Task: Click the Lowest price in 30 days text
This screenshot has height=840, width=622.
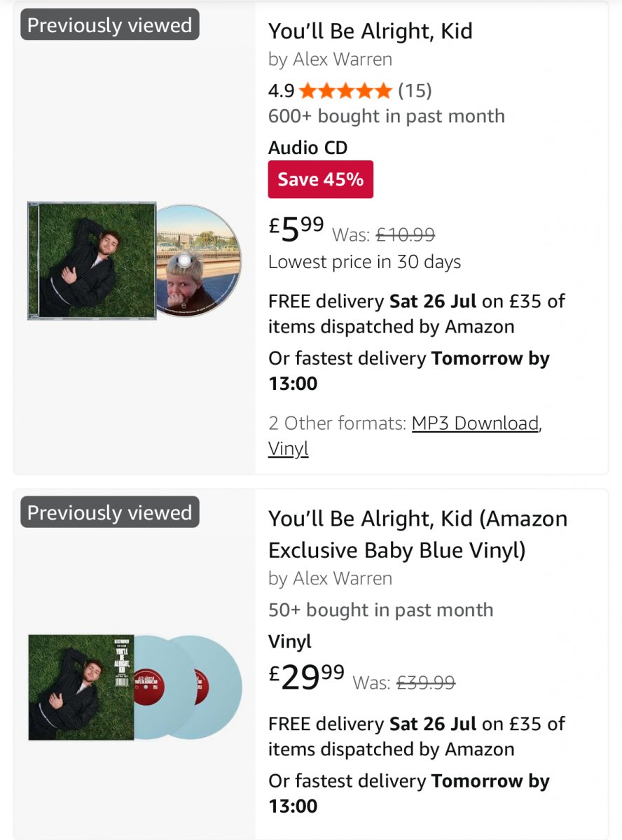Action: (x=364, y=262)
